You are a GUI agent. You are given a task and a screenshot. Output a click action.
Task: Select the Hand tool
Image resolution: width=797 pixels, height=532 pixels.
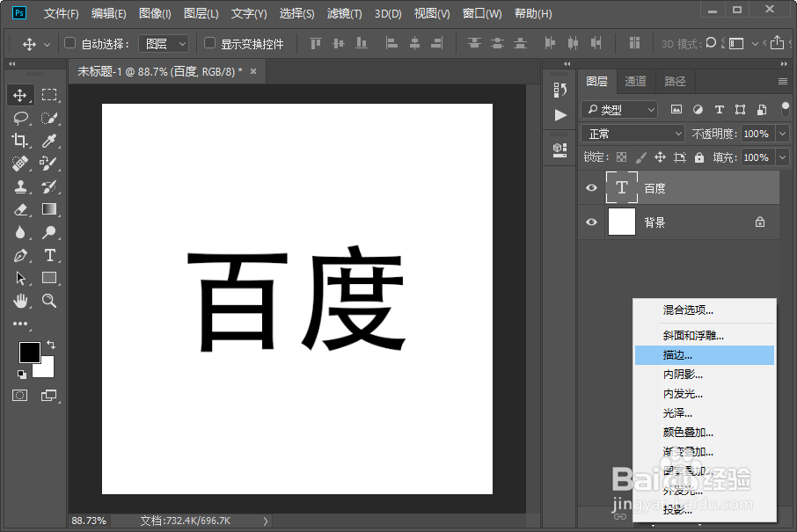20,301
